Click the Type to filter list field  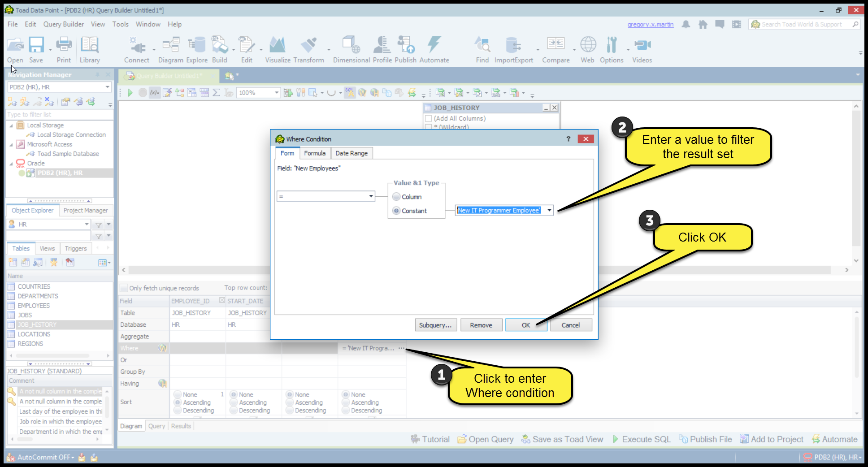point(59,115)
